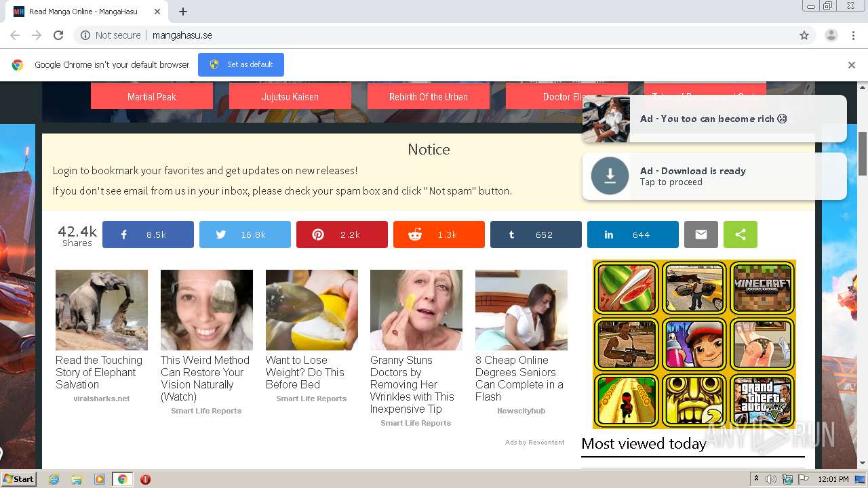
Task: Share on Twitter with 16.8k shares
Action: [x=245, y=235]
